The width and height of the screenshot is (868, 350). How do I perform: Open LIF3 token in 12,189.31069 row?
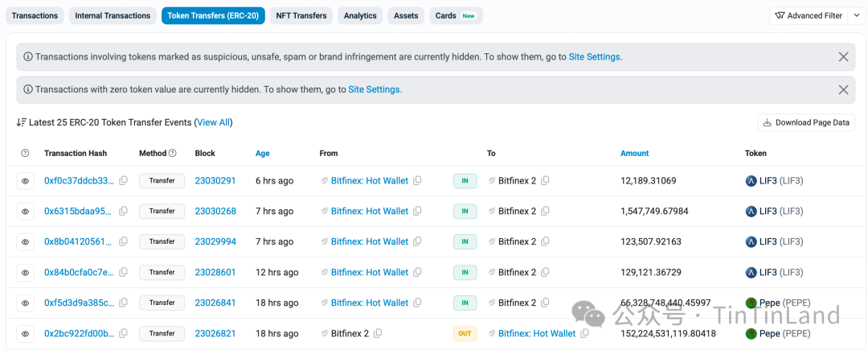(775, 180)
